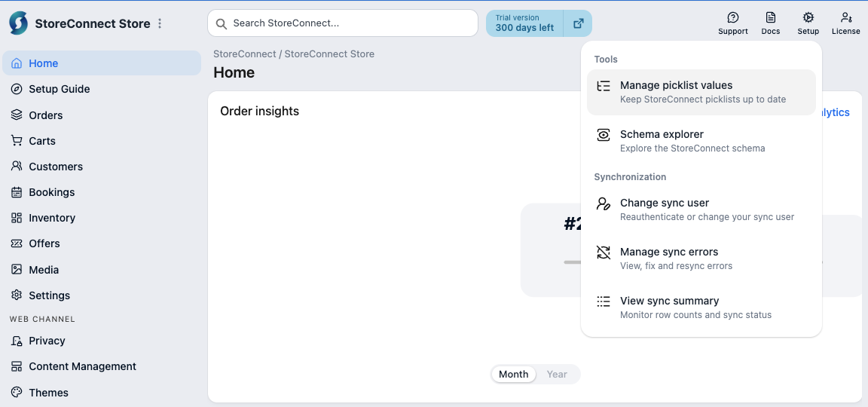Click the Themes palette icon
This screenshot has height=407, width=868.
coord(17,393)
